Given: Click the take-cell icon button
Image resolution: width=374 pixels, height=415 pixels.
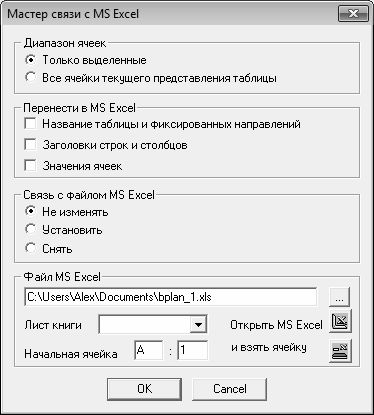Looking at the screenshot, I should (340, 351).
